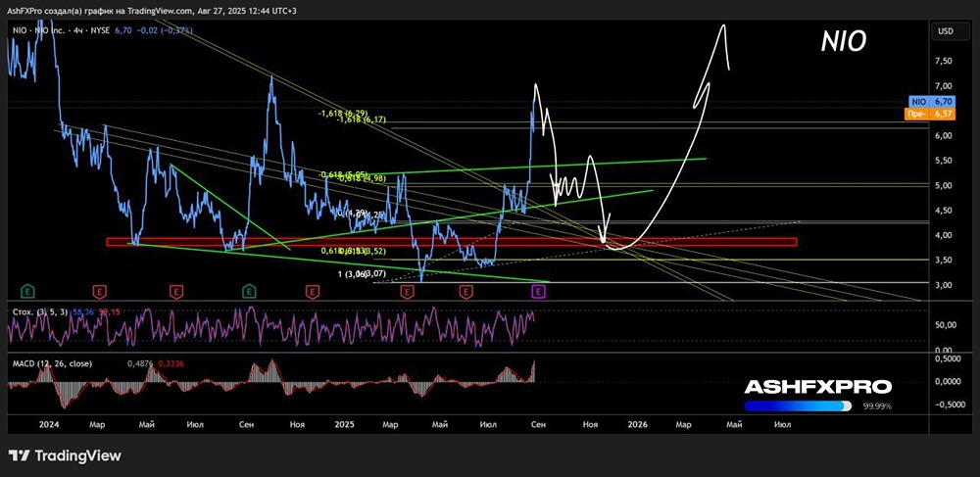Select the red support zone rectangle drawing
980x477 pixels.
click(x=451, y=242)
